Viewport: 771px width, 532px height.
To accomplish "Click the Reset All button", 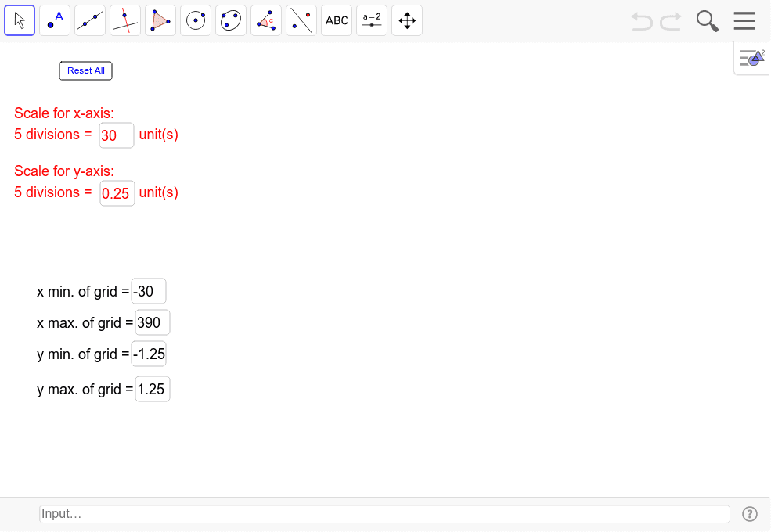I will tap(85, 70).
